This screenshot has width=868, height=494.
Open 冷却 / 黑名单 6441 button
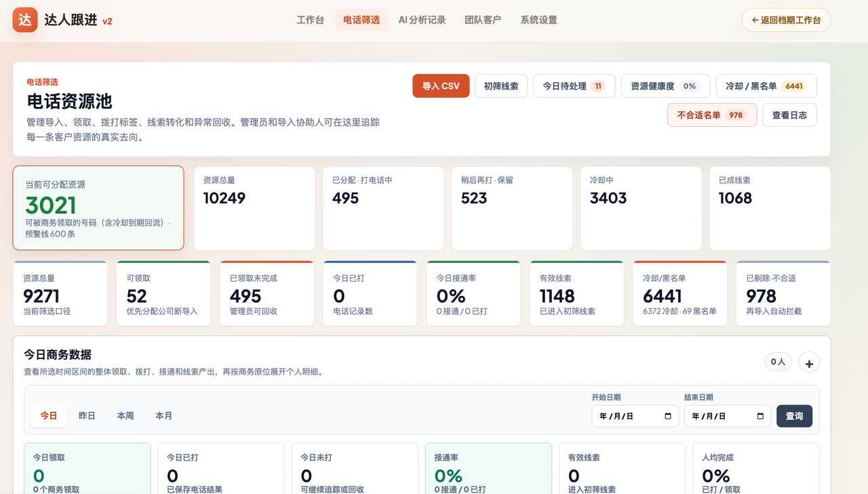pyautogui.click(x=766, y=86)
